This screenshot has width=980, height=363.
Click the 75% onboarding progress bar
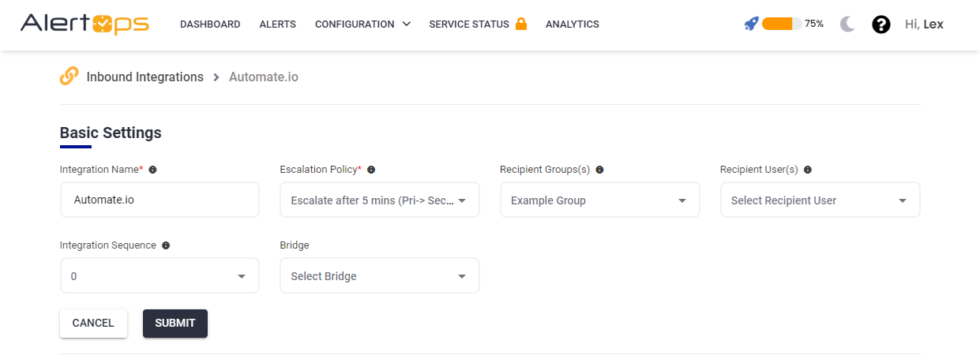click(782, 24)
